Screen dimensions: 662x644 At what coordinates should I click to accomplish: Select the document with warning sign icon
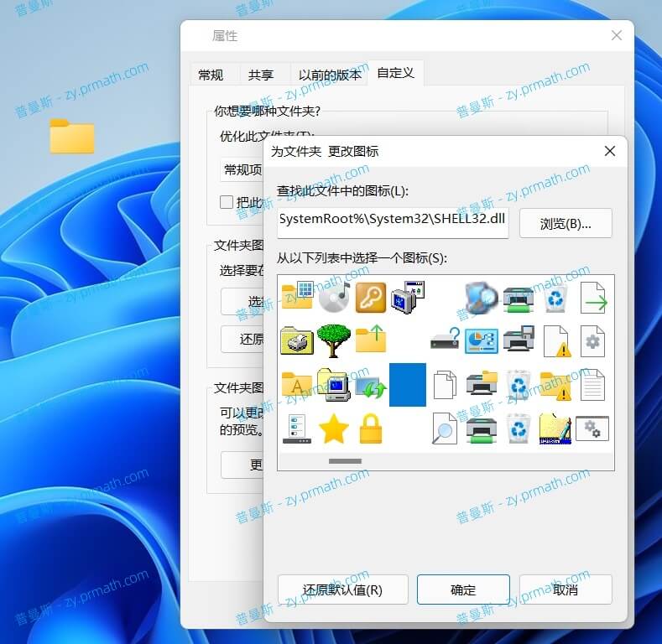coord(556,341)
